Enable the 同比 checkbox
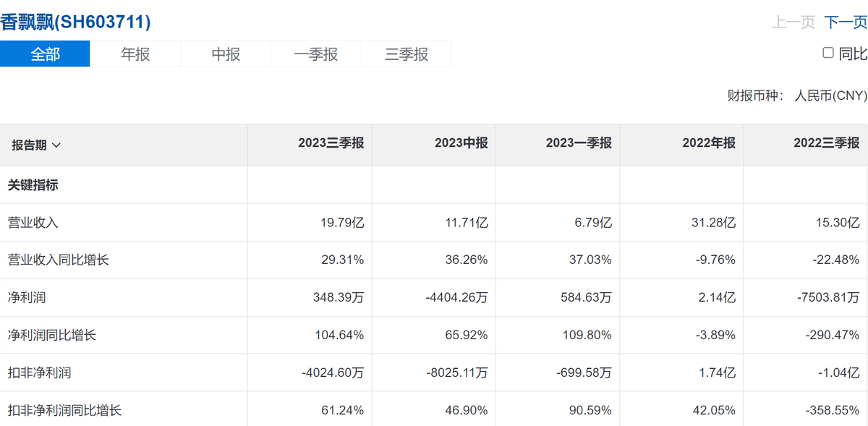Screen dimensions: 868x426 point(828,53)
